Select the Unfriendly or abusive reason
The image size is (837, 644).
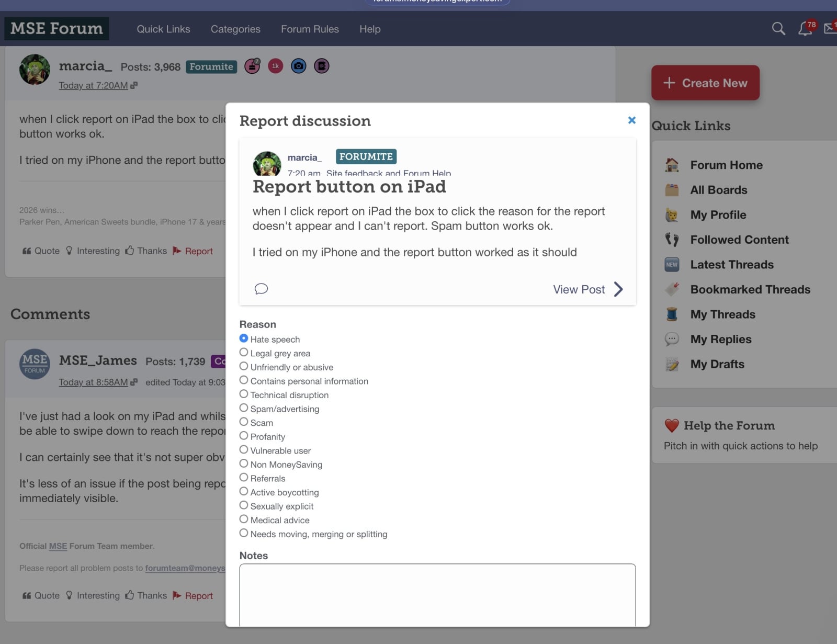(x=244, y=366)
